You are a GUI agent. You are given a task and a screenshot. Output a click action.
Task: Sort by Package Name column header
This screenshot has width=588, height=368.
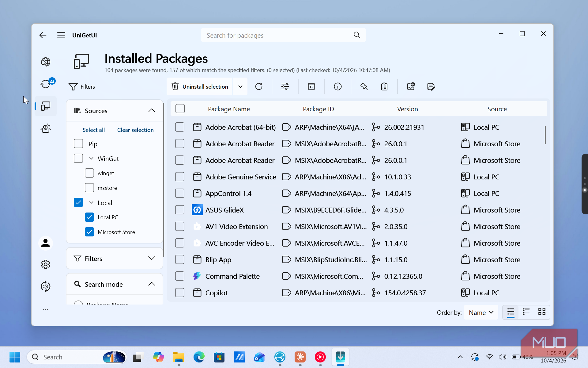click(229, 109)
